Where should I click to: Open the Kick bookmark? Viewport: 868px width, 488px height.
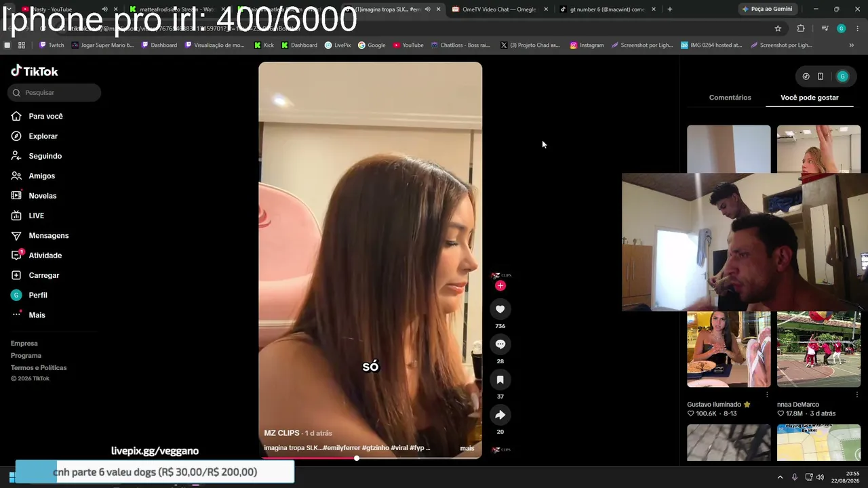(264, 45)
